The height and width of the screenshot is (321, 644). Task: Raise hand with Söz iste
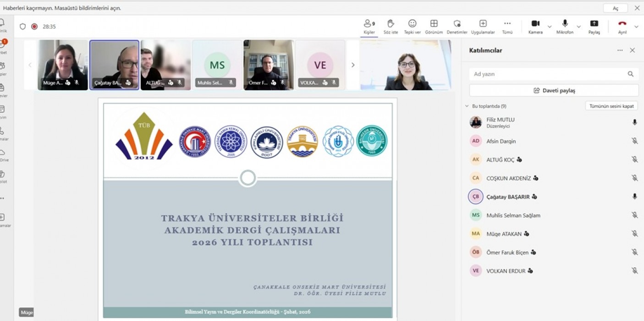pos(391,24)
